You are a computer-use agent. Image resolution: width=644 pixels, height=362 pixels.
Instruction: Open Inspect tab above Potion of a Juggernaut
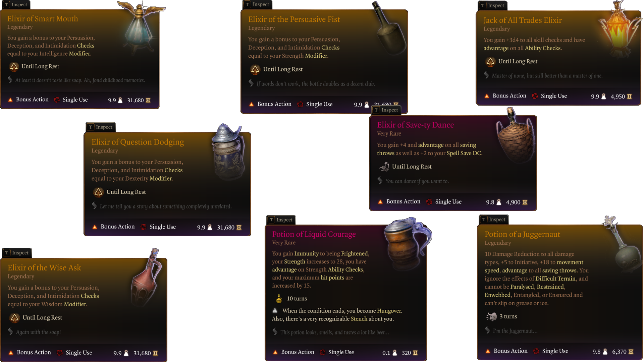point(493,220)
